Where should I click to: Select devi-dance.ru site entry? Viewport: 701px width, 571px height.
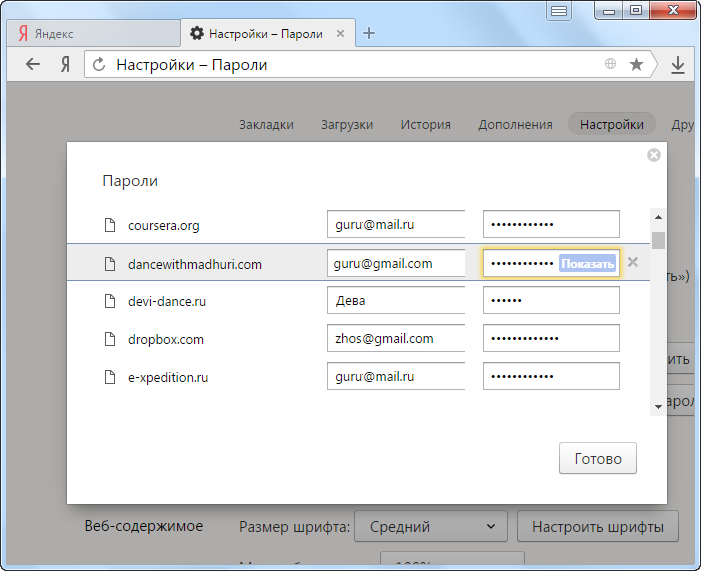(167, 301)
